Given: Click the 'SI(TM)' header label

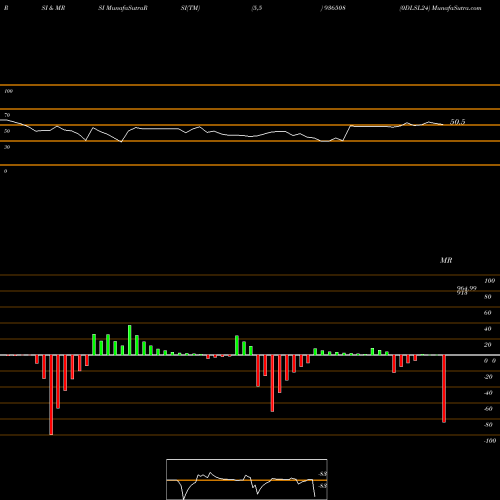Looking at the screenshot, I should [x=190, y=8].
